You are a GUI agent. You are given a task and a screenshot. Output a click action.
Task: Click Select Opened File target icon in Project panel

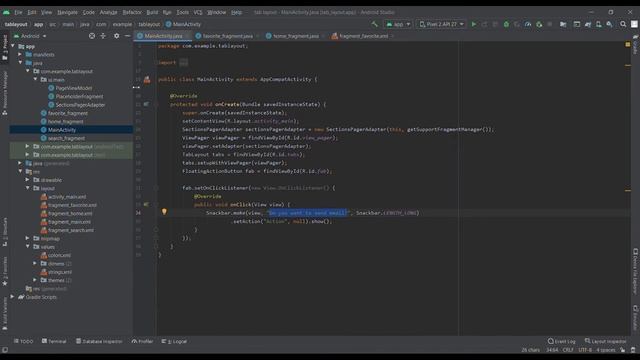92,36
